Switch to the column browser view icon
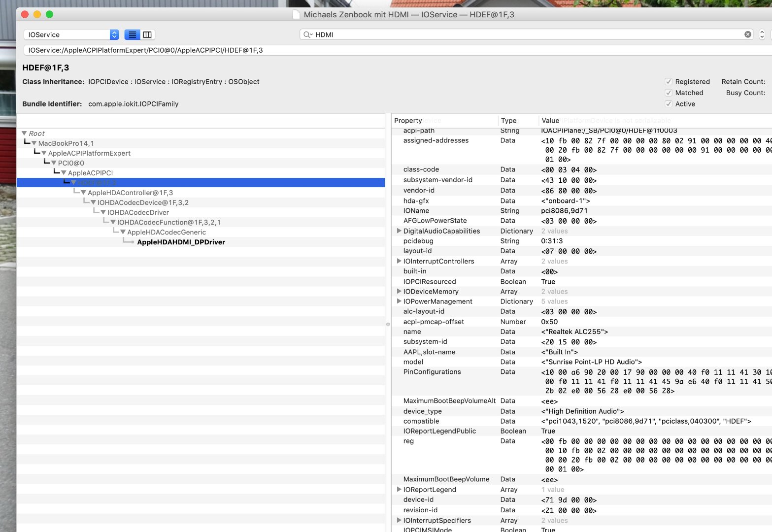Image resolution: width=772 pixels, height=532 pixels. pyautogui.click(x=147, y=34)
